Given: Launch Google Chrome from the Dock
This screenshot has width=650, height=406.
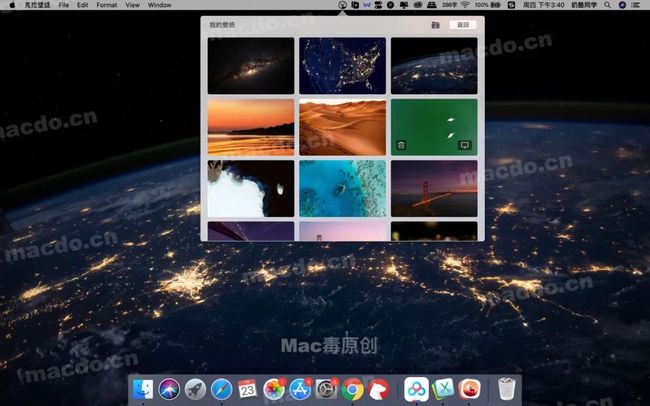Looking at the screenshot, I should pos(352,389).
